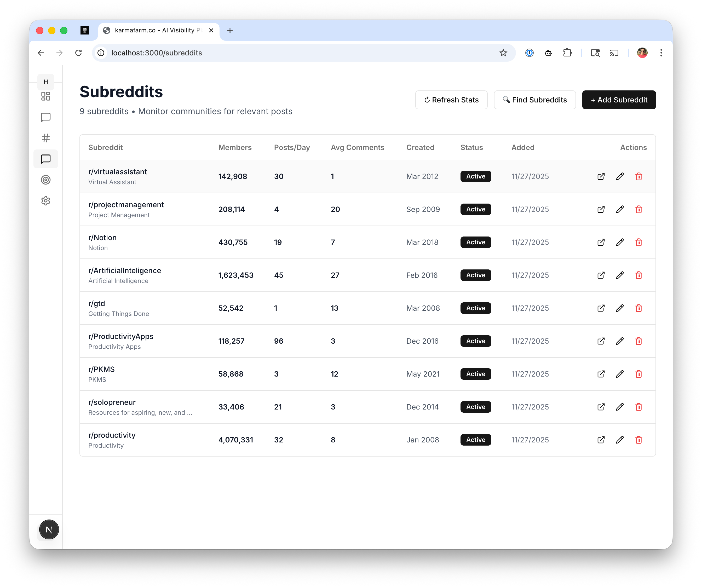Open the settings gear in sidebar
The height and width of the screenshot is (588, 702).
[x=46, y=201]
